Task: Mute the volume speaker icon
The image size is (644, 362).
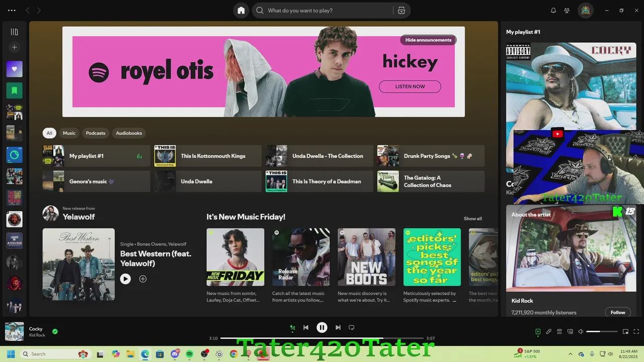Action: tap(581, 332)
